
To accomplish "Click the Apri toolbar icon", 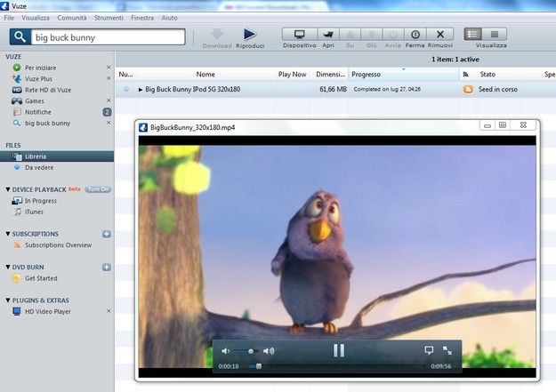I will click(x=328, y=35).
